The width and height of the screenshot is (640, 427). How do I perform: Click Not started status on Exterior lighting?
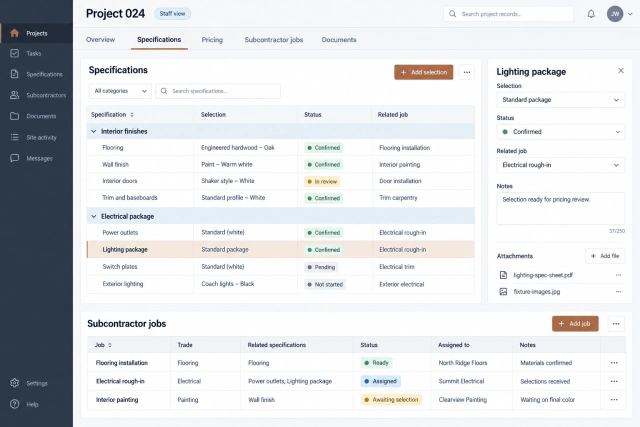pyautogui.click(x=325, y=285)
